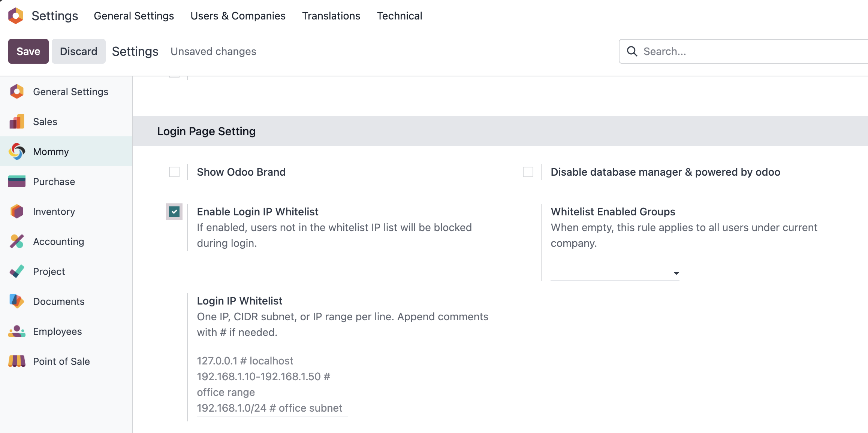Select Inventory settings tab
This screenshot has width=868, height=433.
coord(66,212)
